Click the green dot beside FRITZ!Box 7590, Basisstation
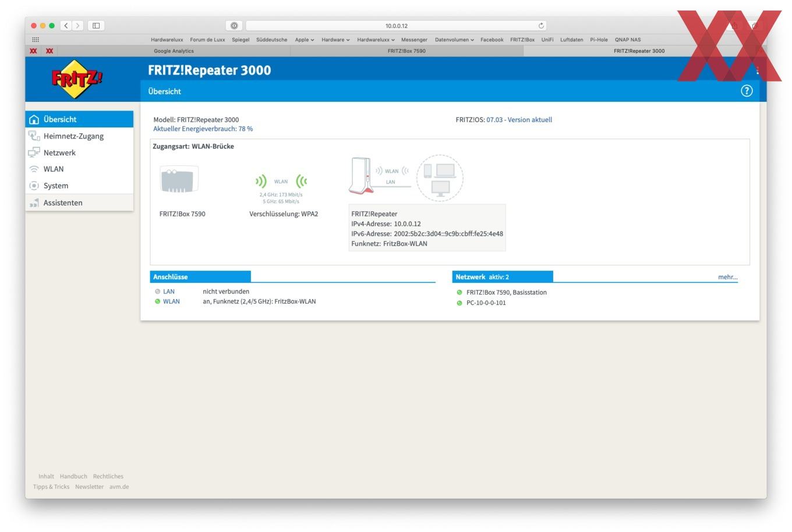 [x=459, y=292]
